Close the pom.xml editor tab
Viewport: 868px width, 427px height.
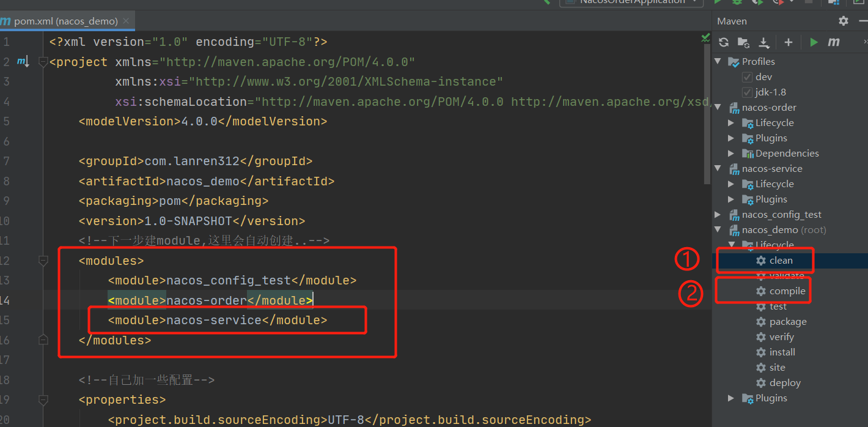click(x=126, y=20)
